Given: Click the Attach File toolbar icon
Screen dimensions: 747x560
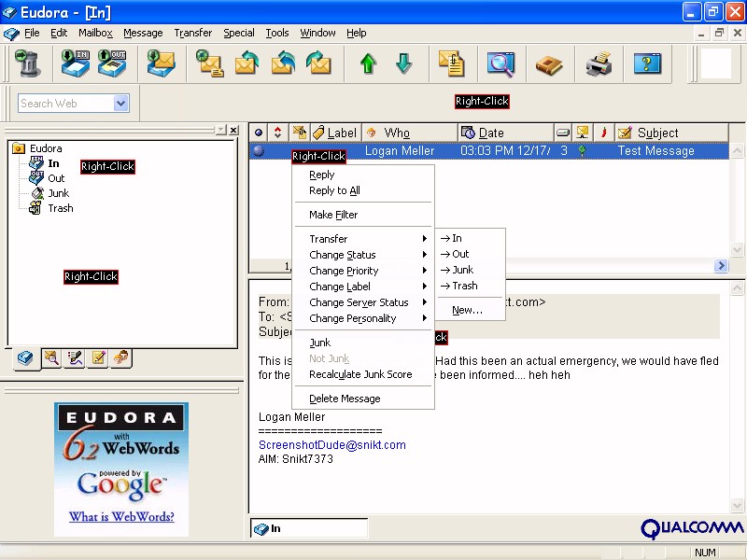Looking at the screenshot, I should [451, 63].
